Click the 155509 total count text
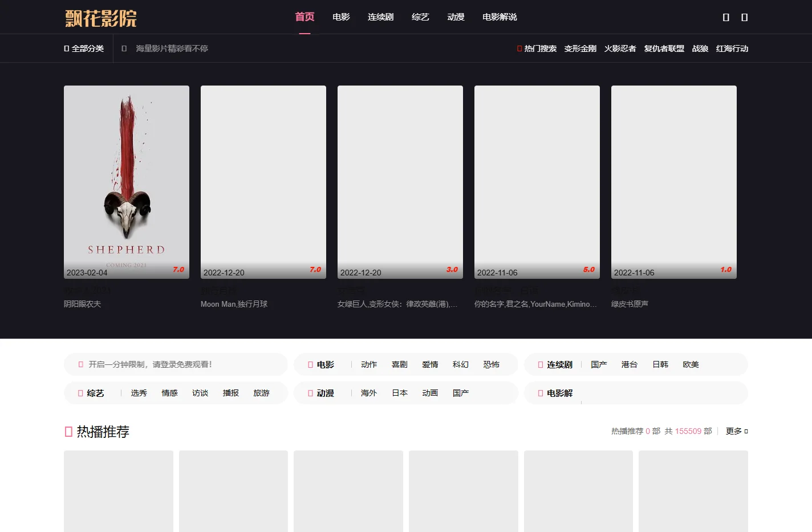Screen dimensions: 812x532 tap(688, 431)
